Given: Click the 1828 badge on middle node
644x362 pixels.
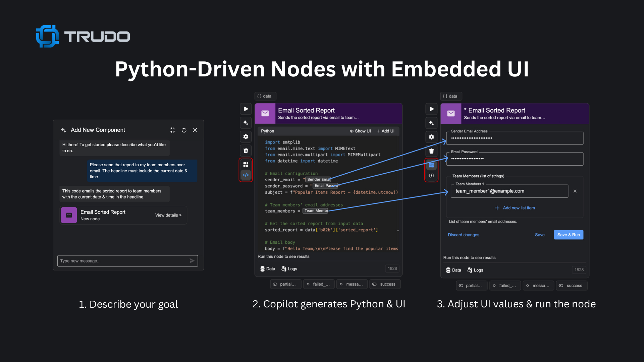Looking at the screenshot, I should tap(392, 268).
